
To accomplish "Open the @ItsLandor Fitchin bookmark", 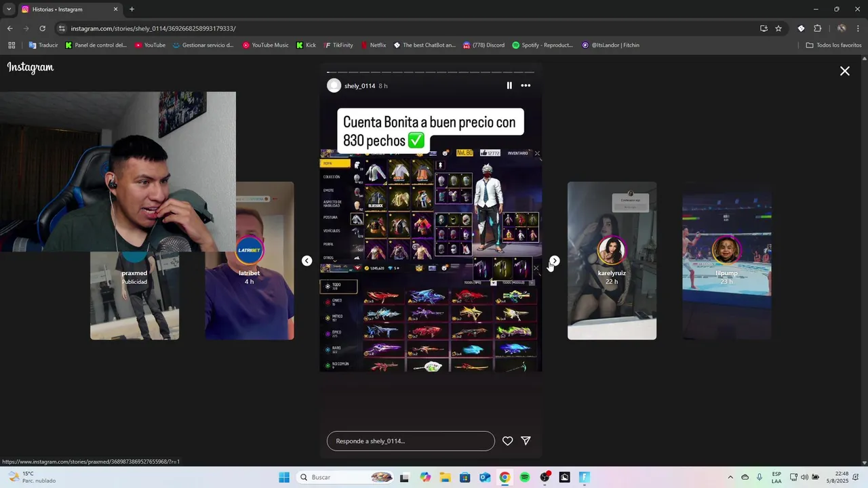I will pyautogui.click(x=611, y=45).
